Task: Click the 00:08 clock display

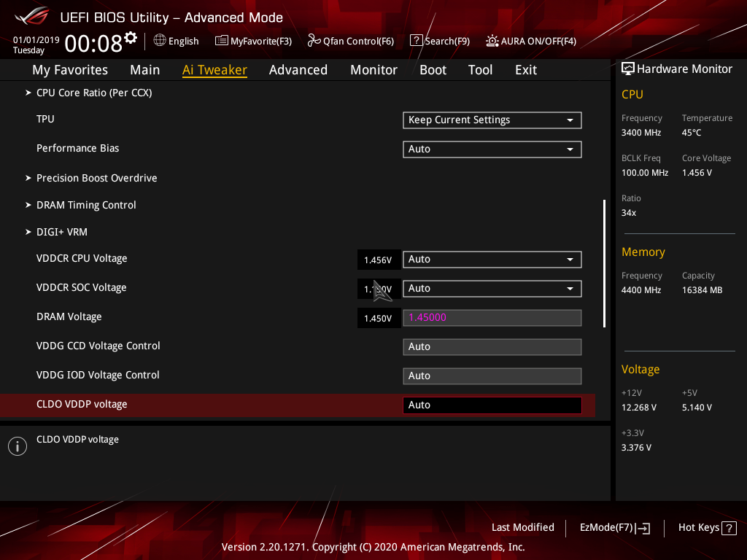Action: click(x=93, y=44)
